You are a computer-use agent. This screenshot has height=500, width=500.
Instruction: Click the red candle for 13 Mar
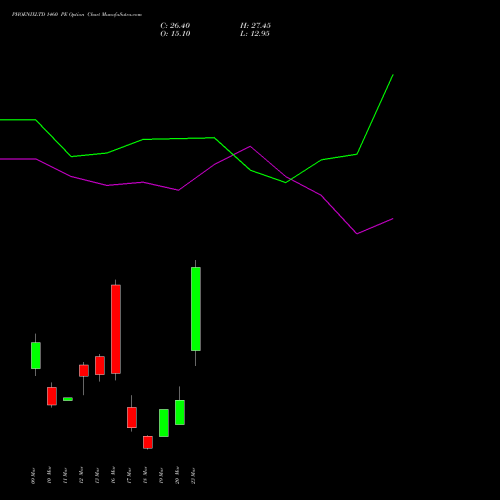[100, 365]
